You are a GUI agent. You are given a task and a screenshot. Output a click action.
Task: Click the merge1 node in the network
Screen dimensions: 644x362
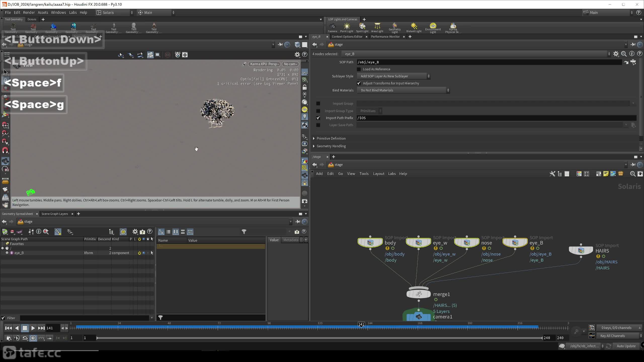(x=419, y=294)
